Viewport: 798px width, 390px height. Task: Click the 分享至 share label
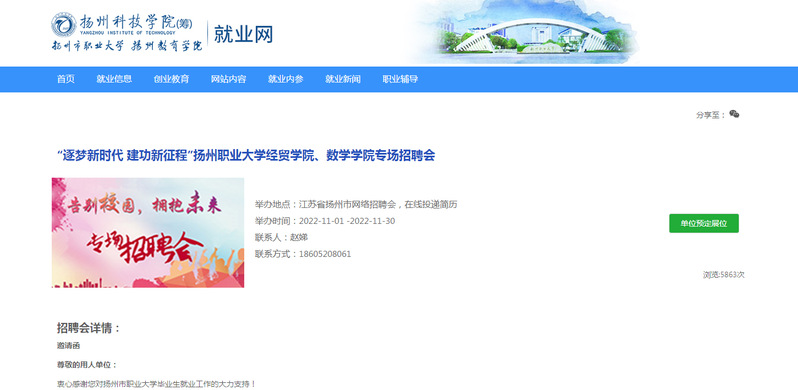pyautogui.click(x=710, y=115)
